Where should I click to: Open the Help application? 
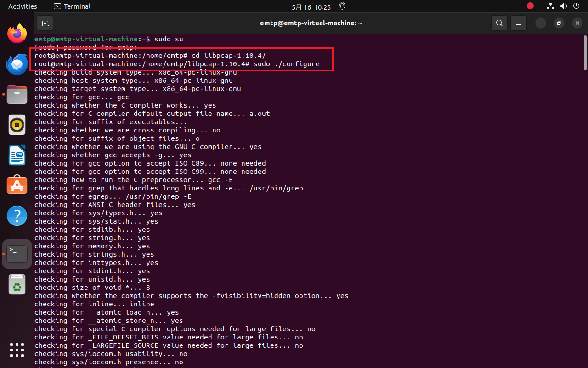pos(17,215)
